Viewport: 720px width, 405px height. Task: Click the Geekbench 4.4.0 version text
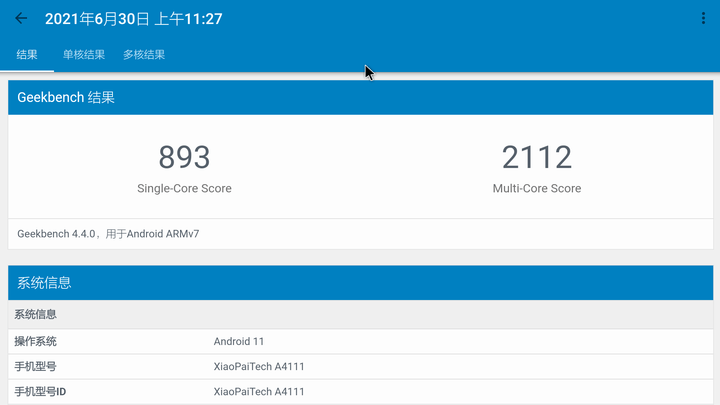click(x=57, y=234)
